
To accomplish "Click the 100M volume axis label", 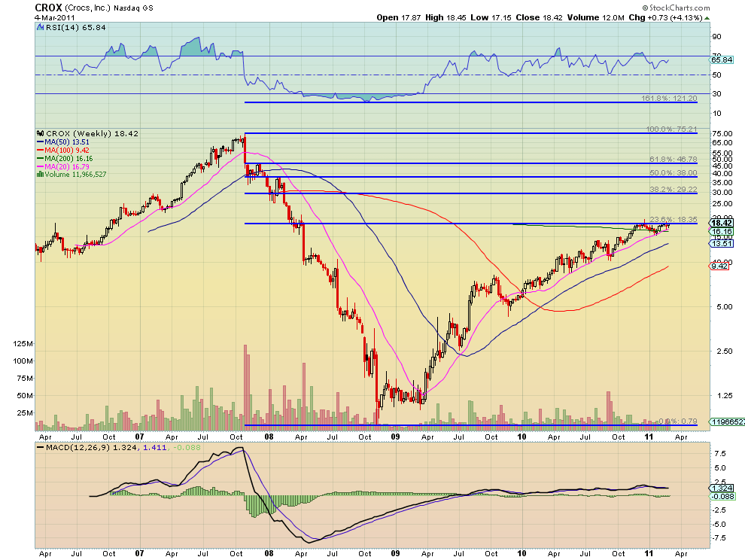I will (x=23, y=361).
